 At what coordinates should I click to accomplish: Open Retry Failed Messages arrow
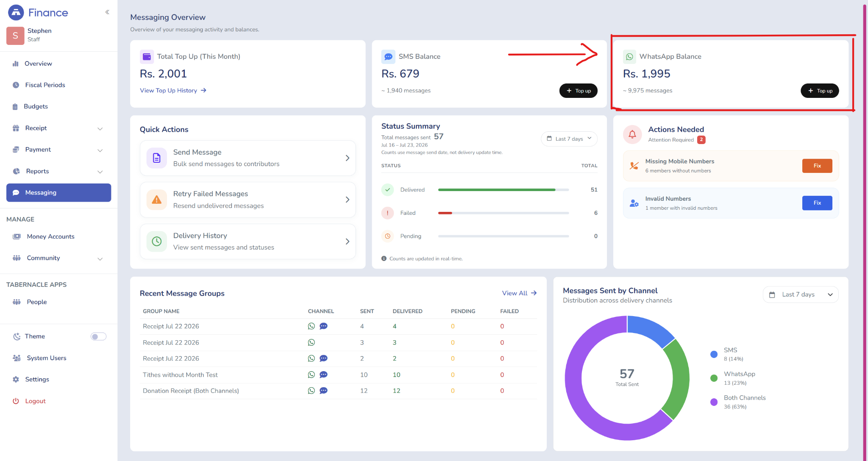click(348, 200)
